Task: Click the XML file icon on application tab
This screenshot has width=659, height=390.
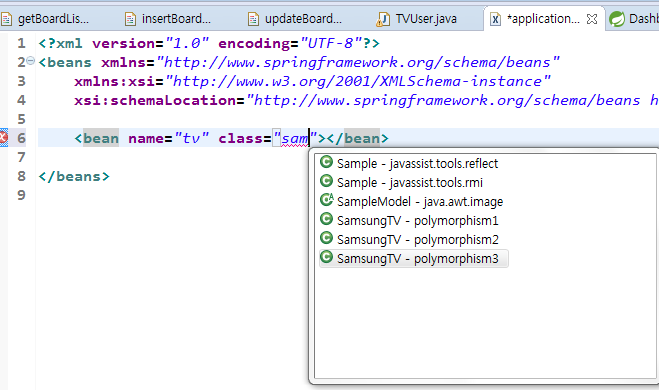Action: [x=496, y=19]
